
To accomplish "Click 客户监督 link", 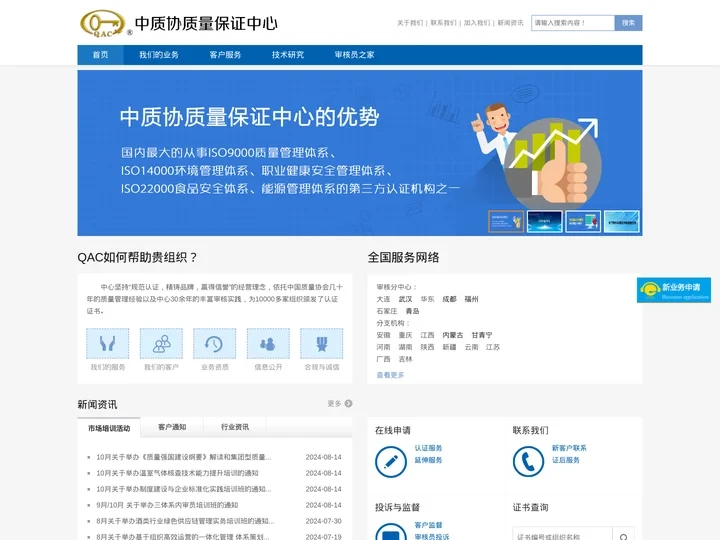I will [428, 525].
